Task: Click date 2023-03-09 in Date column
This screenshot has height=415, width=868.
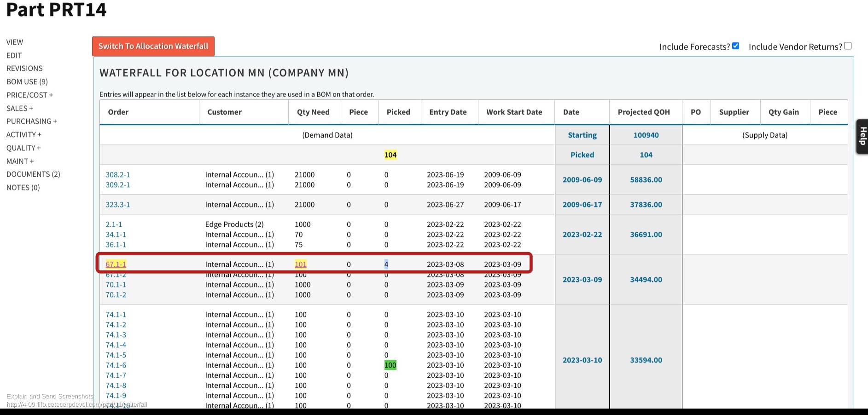Action: click(582, 280)
